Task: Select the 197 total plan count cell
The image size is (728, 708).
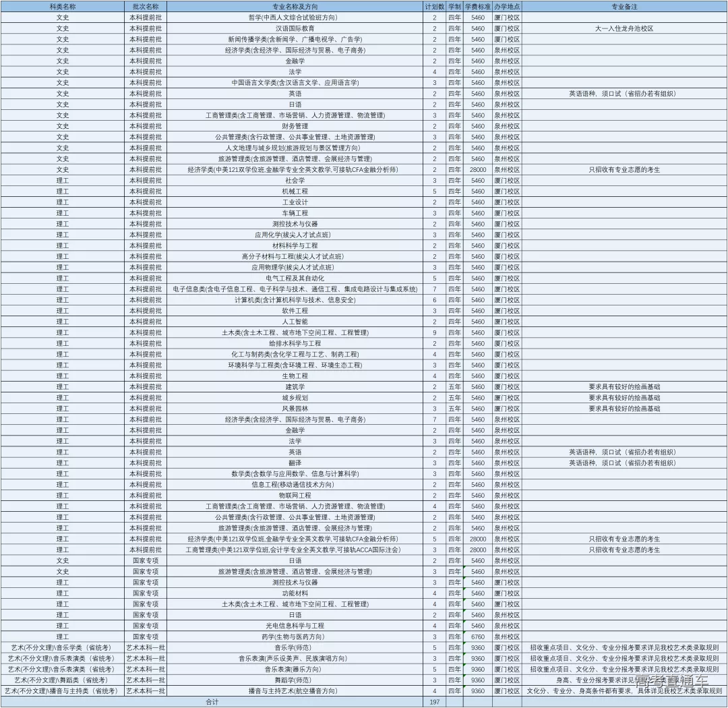Action: point(434,702)
